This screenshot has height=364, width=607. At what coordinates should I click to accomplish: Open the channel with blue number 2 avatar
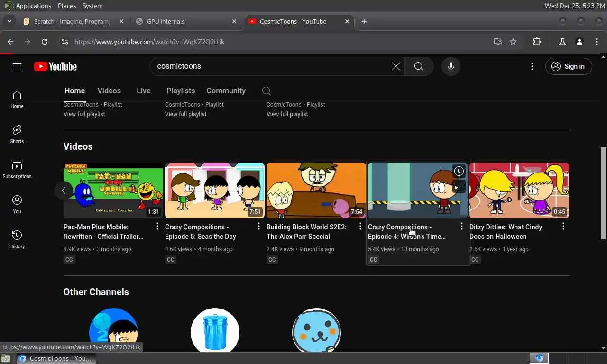point(113,330)
